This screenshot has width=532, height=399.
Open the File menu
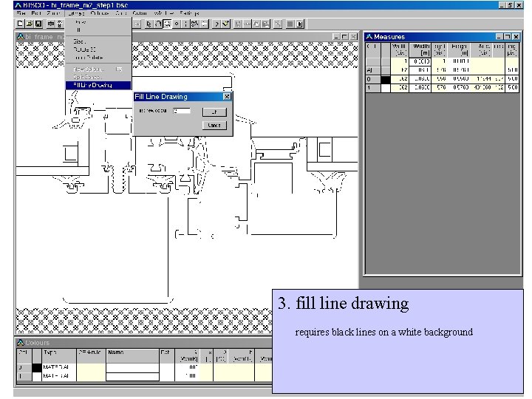21,13
